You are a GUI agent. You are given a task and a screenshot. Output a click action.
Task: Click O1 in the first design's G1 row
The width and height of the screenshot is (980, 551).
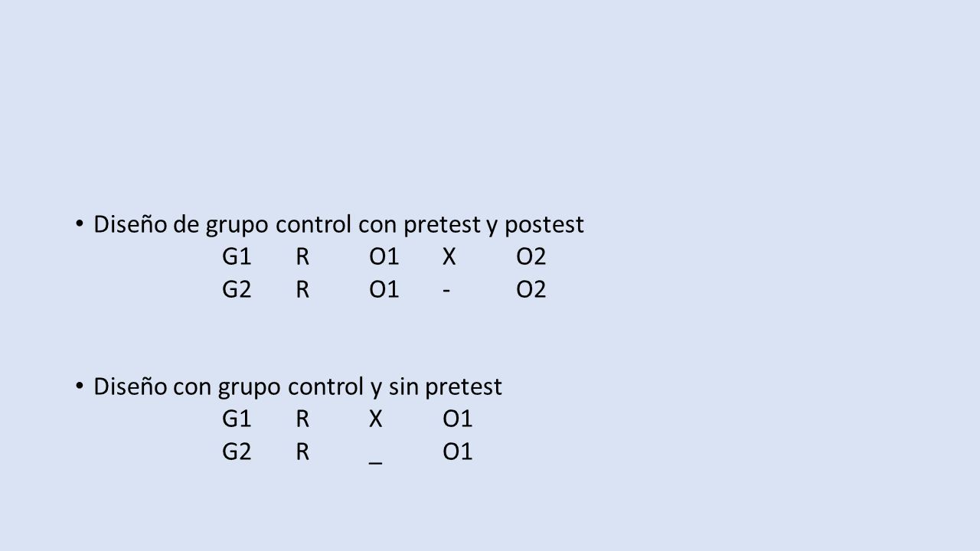(384, 257)
